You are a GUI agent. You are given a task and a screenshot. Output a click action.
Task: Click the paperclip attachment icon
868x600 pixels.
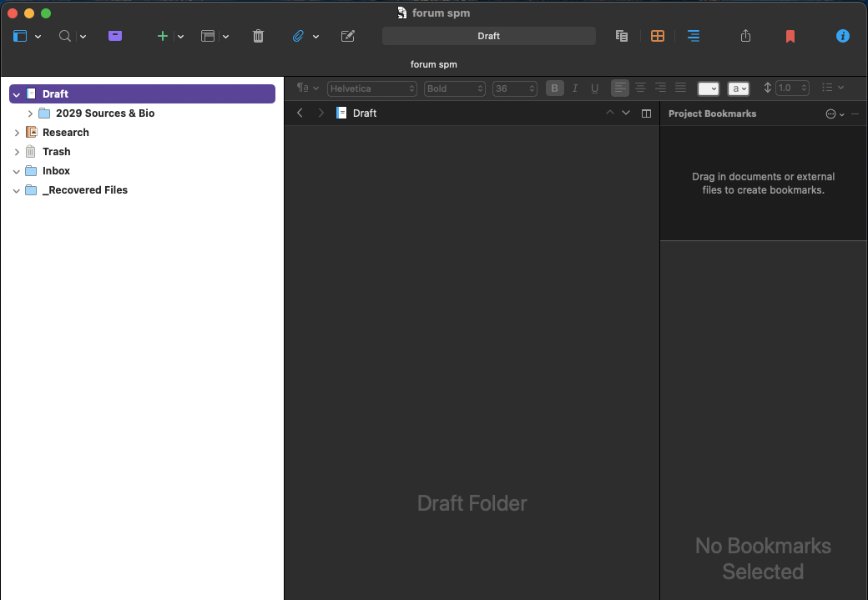click(298, 36)
